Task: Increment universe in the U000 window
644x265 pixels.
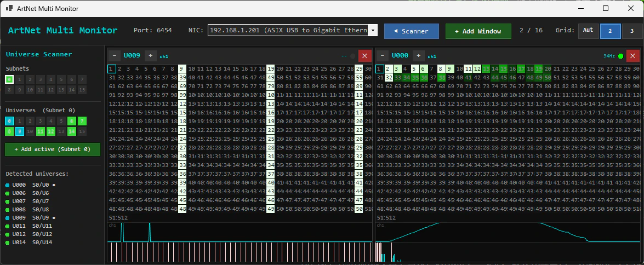Action: point(418,56)
